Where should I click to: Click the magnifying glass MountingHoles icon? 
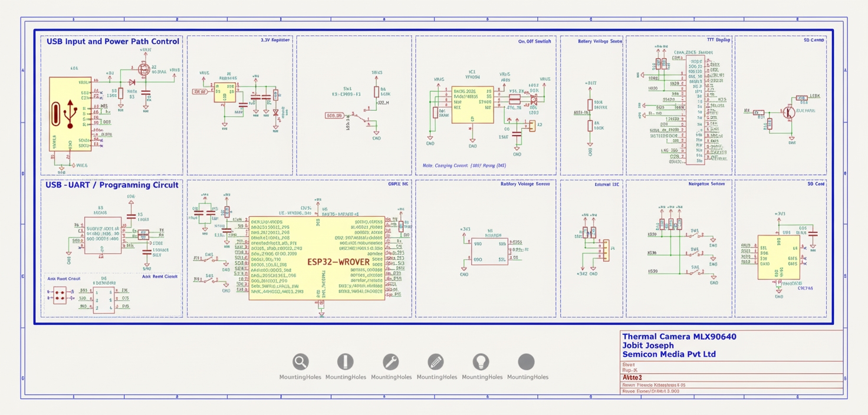(301, 361)
